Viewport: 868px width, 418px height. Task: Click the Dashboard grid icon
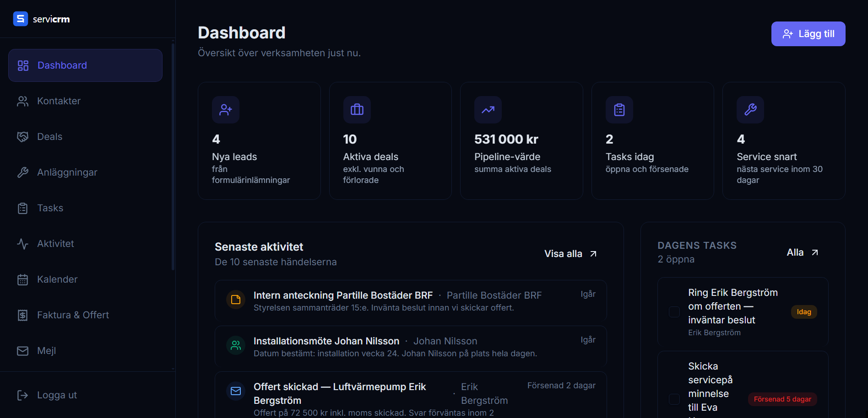tap(23, 65)
